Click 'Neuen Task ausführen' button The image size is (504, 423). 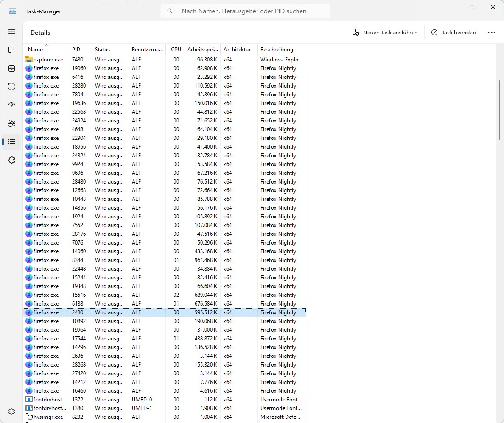coord(385,33)
